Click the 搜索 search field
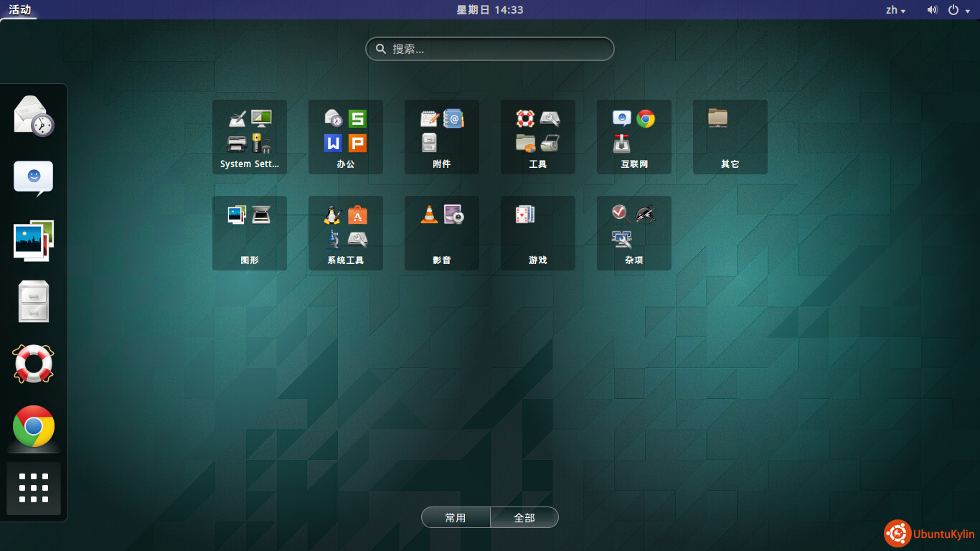Screen dimensions: 980x551 tap(490, 49)
